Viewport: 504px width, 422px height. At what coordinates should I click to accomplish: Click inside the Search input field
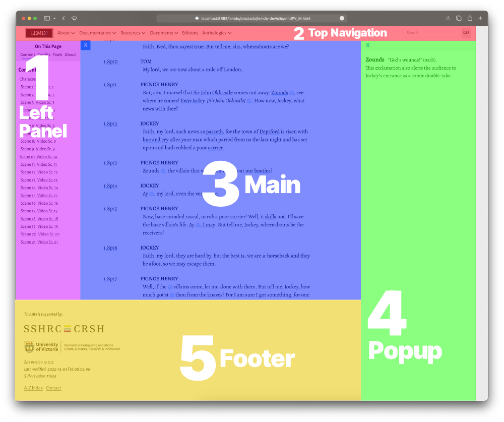[x=431, y=32]
